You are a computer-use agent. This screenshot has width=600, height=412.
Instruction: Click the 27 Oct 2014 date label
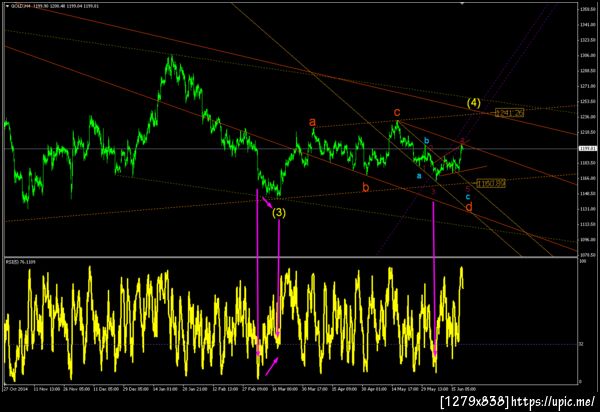[16, 389]
